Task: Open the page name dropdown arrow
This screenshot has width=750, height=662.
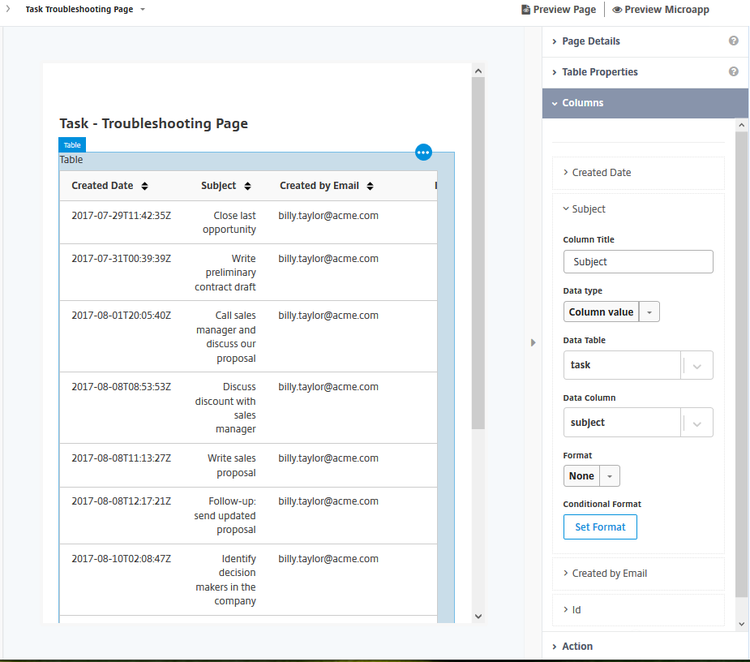Action: point(143,9)
